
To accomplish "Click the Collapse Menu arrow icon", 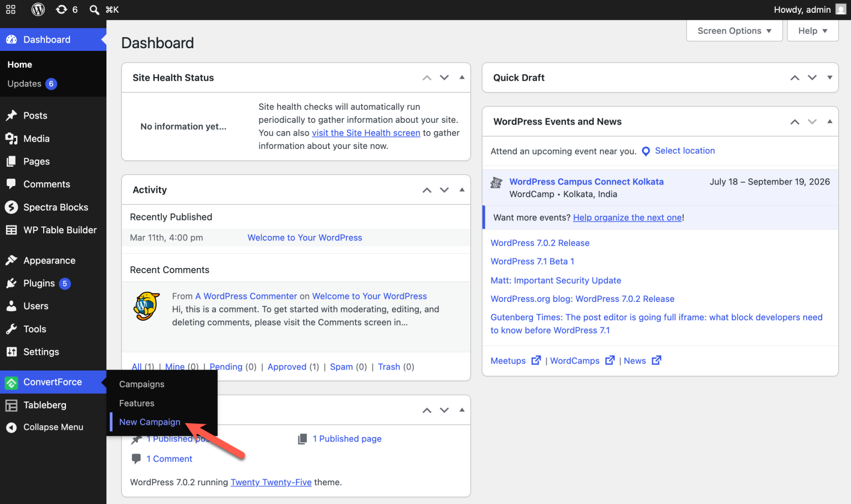I will (11, 428).
